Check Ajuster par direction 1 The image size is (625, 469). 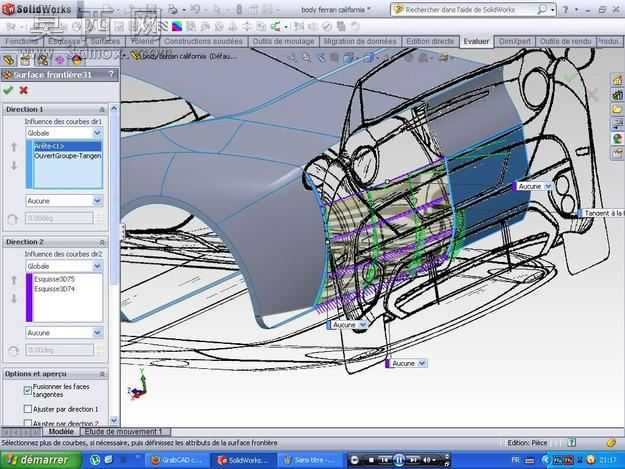click(x=28, y=409)
